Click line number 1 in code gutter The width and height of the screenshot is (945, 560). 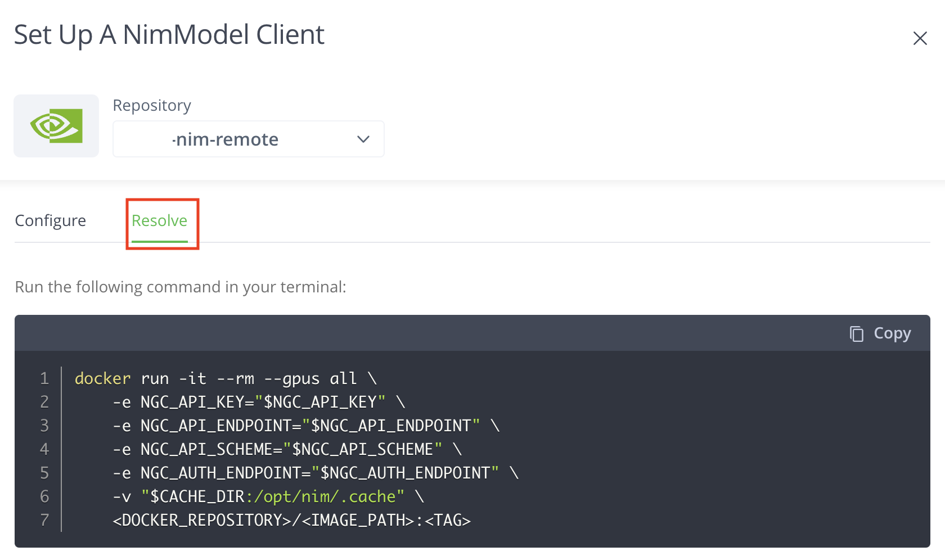point(44,378)
